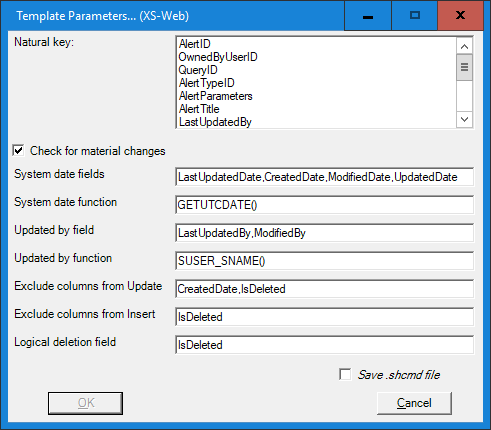
Task: Click the Updated by field textbox
Action: (x=324, y=233)
